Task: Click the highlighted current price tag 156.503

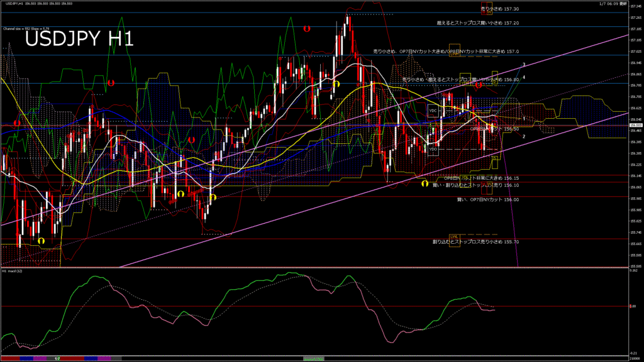Action: click(x=635, y=124)
